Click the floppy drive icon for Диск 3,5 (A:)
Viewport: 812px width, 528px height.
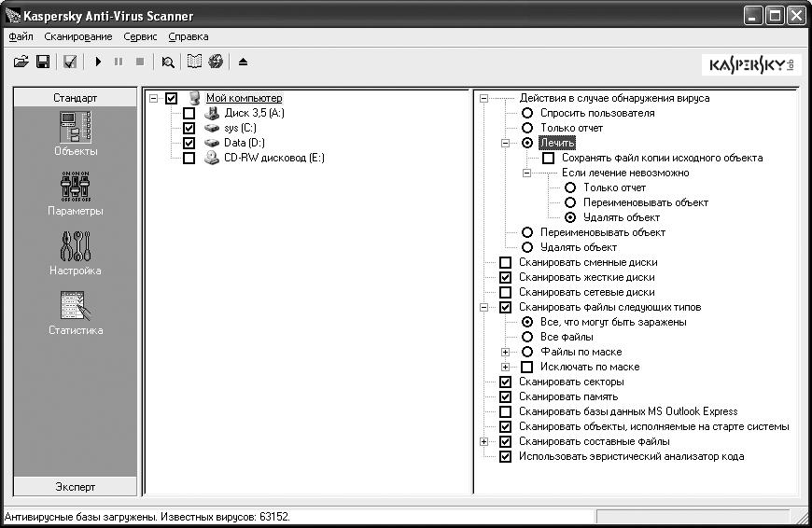click(211, 113)
